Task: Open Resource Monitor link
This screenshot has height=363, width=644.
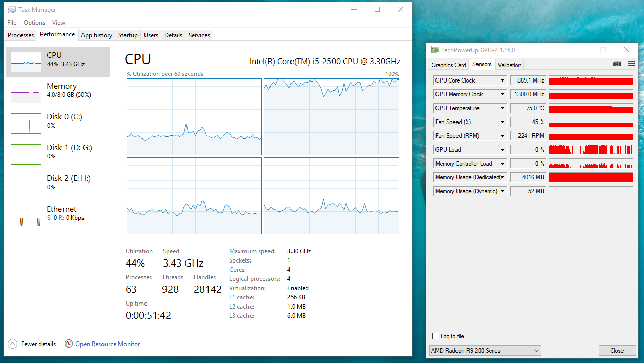Action: click(x=108, y=344)
